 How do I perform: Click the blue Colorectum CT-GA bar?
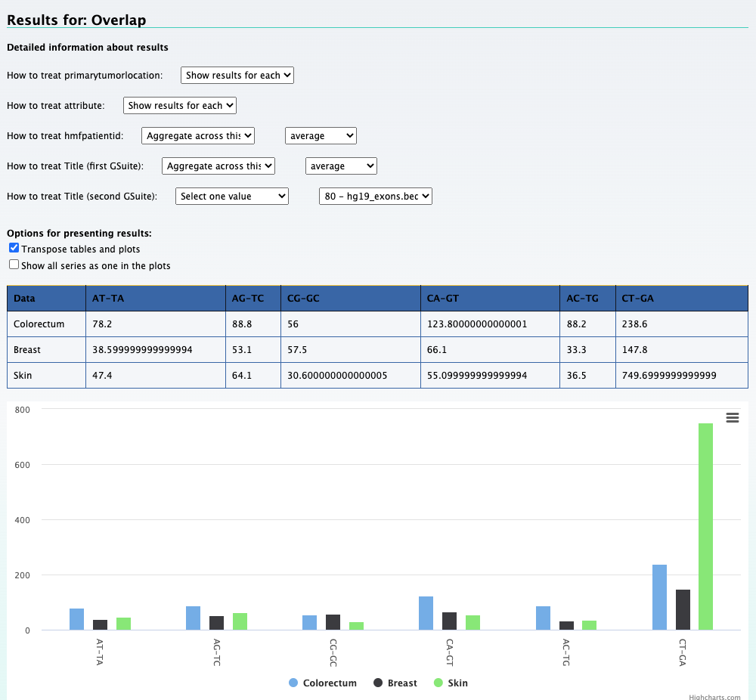click(659, 597)
